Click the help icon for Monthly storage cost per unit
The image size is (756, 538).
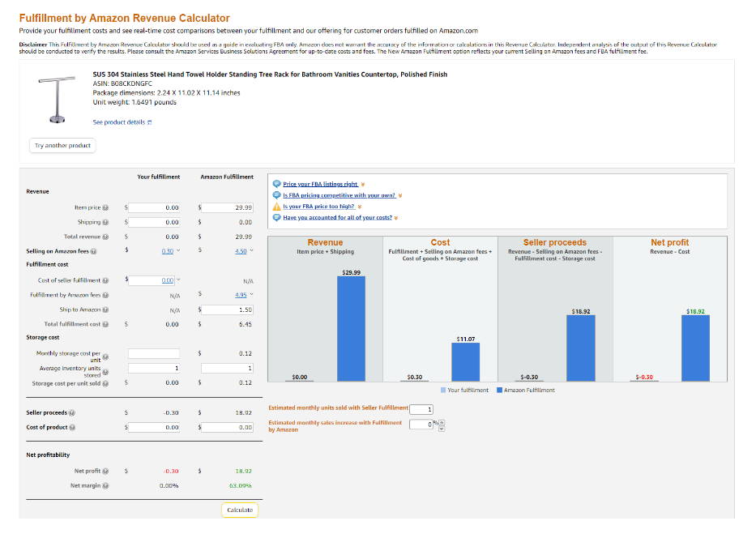(105, 357)
